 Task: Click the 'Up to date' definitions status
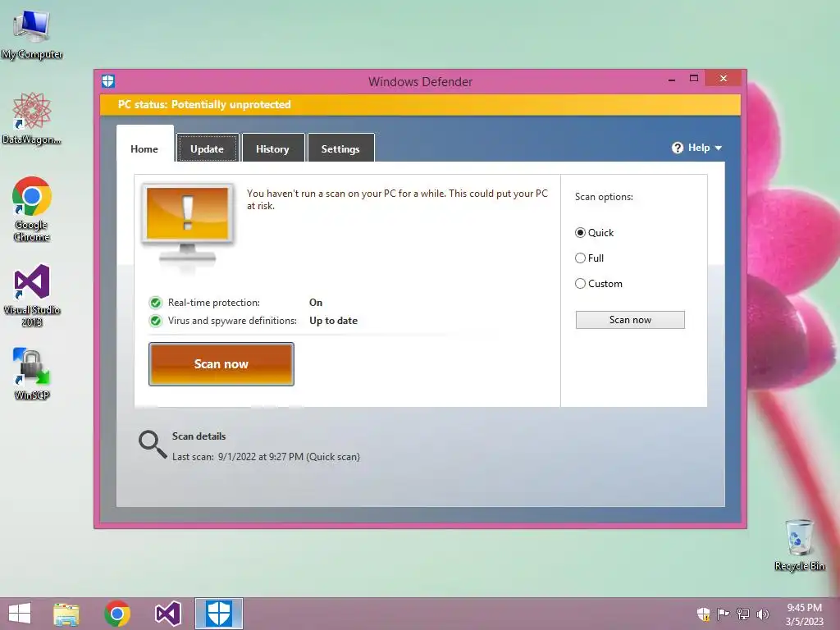pyautogui.click(x=333, y=321)
